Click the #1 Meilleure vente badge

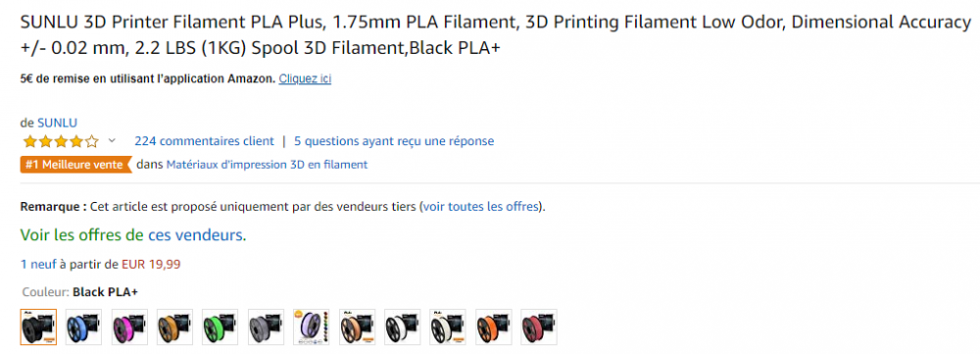[x=76, y=165]
